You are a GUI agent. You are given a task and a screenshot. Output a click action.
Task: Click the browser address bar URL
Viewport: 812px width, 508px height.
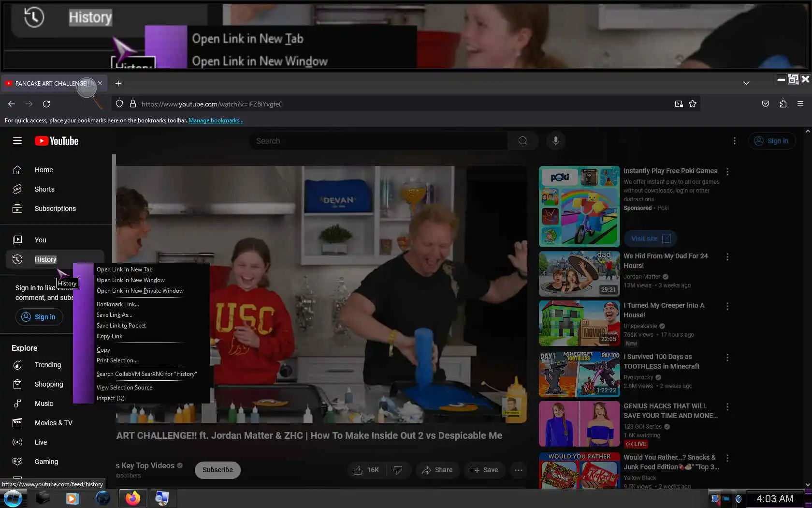212,104
